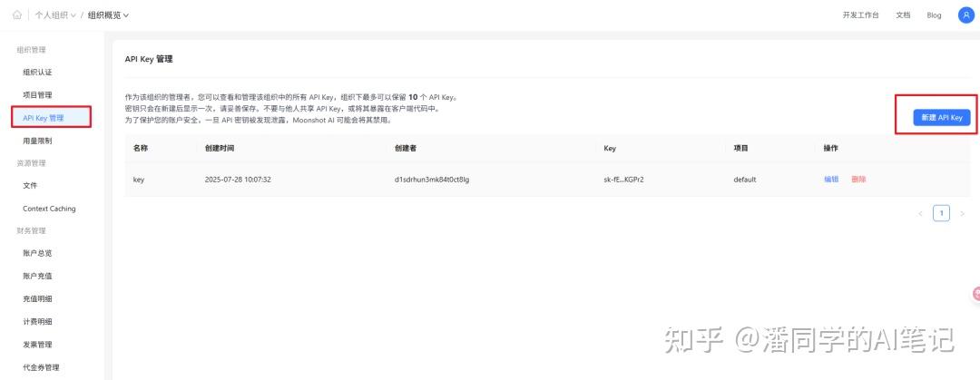Open 代金券管理 in sidebar
Image resolution: width=980 pixels, height=380 pixels.
pyautogui.click(x=41, y=367)
